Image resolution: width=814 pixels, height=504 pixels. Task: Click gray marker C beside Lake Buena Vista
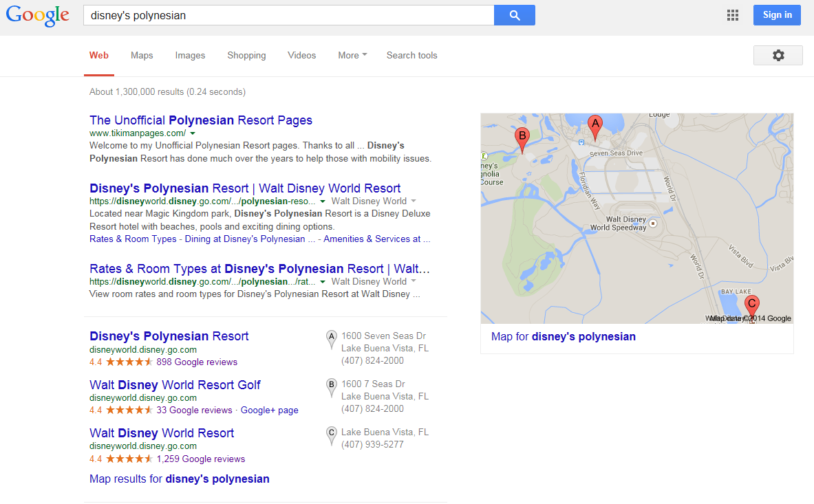click(x=331, y=436)
